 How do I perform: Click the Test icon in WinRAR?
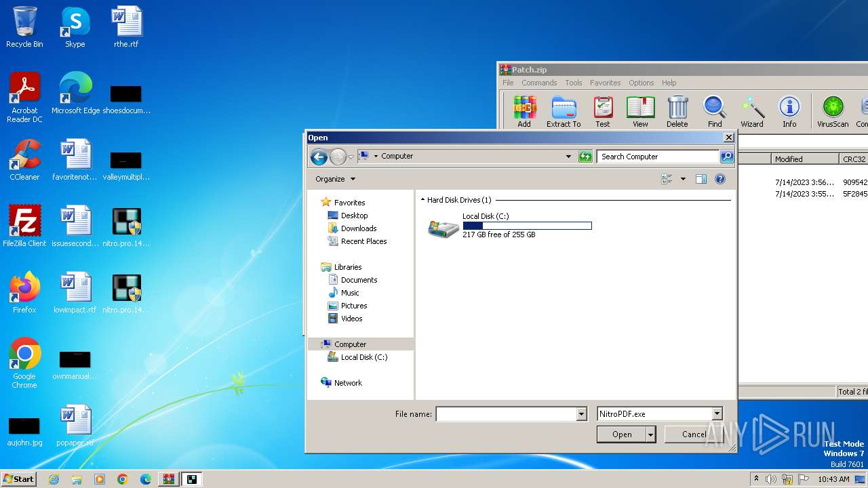603,112
